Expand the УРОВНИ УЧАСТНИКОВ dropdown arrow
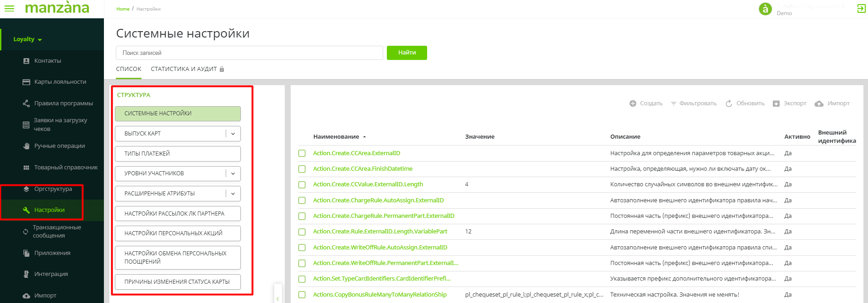Screen dimensions: 868x303 click(x=233, y=173)
